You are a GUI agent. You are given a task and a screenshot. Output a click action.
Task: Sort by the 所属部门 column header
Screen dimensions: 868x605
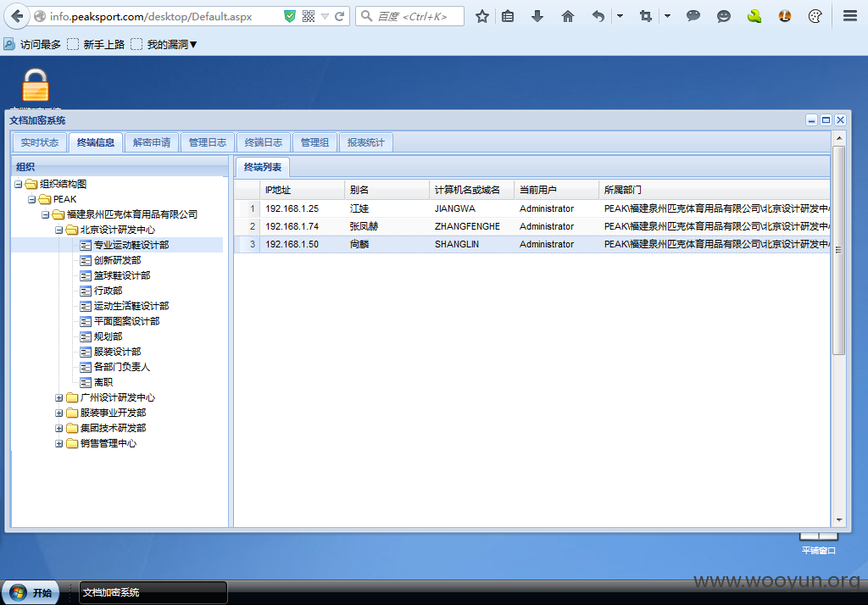pyautogui.click(x=714, y=190)
